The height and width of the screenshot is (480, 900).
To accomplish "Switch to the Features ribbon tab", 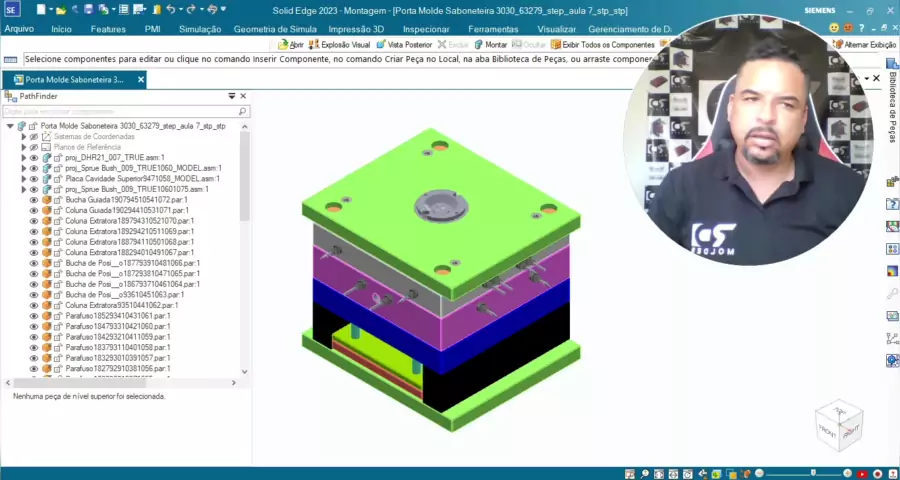I will (x=108, y=29).
